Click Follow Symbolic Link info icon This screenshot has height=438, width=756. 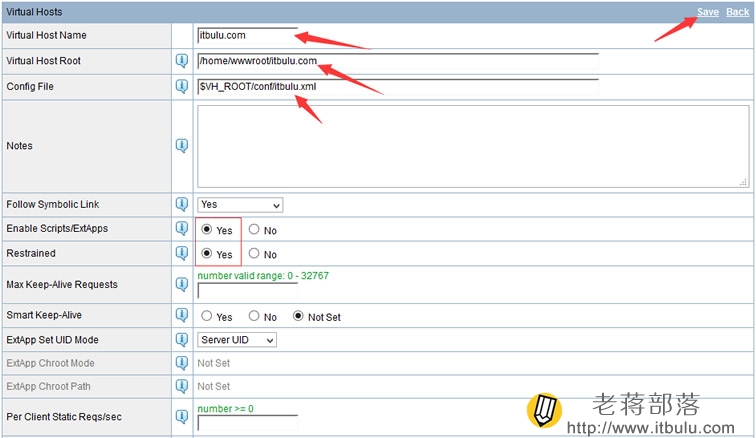(x=182, y=204)
